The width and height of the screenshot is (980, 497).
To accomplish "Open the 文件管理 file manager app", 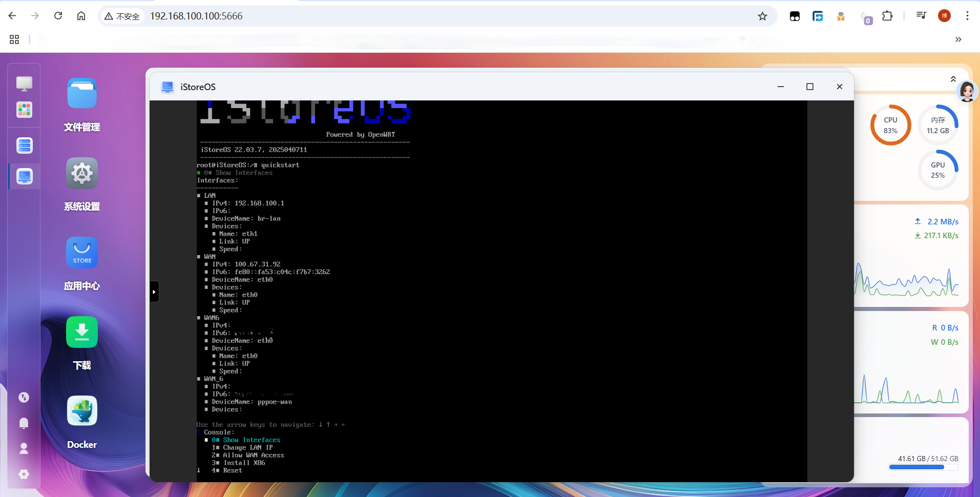I will (82, 93).
